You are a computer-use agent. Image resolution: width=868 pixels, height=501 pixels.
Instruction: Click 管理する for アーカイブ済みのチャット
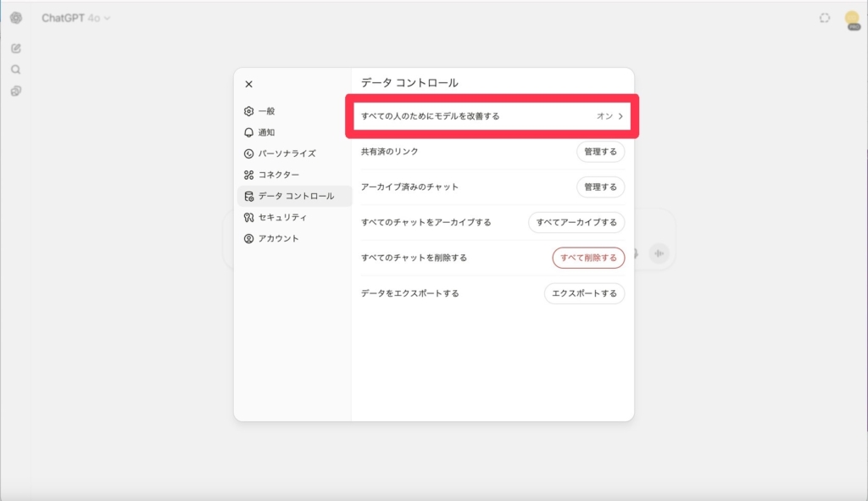[x=601, y=187]
